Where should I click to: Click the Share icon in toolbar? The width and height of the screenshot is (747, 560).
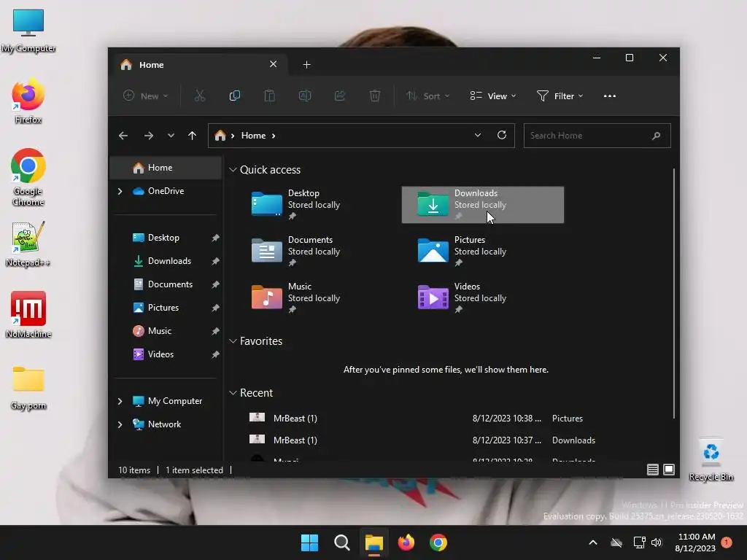(x=340, y=96)
